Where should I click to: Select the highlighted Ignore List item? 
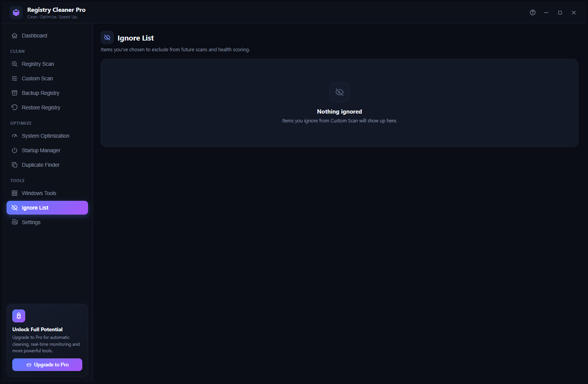pyautogui.click(x=47, y=208)
